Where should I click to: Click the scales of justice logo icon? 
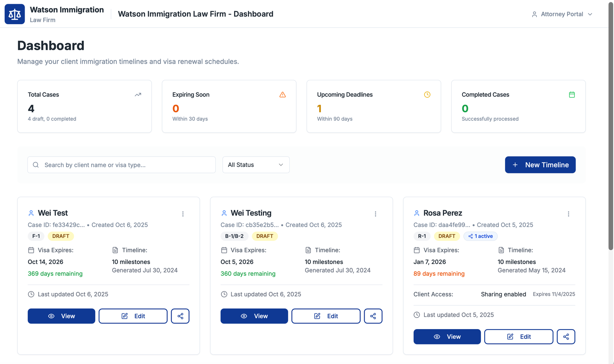pos(15,14)
